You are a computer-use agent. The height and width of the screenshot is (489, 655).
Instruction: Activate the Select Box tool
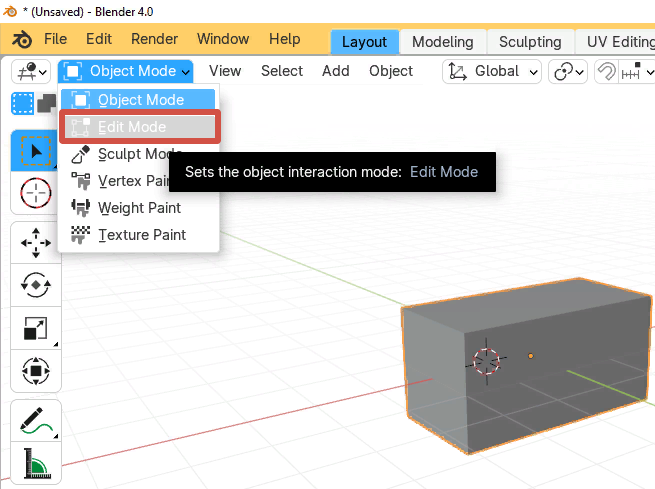tap(35, 151)
